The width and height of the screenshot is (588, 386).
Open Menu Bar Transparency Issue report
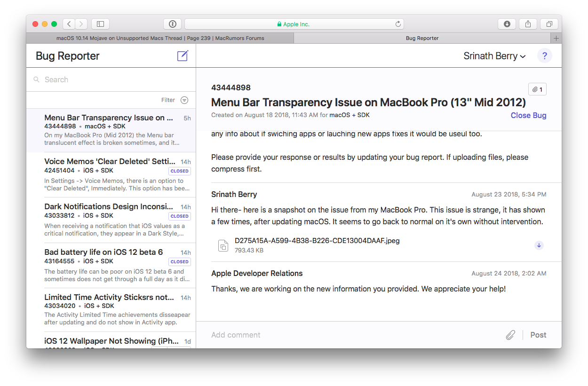click(x=111, y=131)
